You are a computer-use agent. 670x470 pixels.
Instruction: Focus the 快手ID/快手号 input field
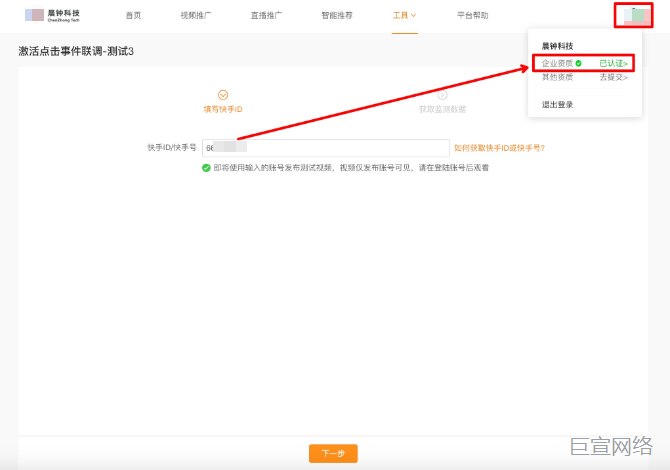click(x=325, y=148)
